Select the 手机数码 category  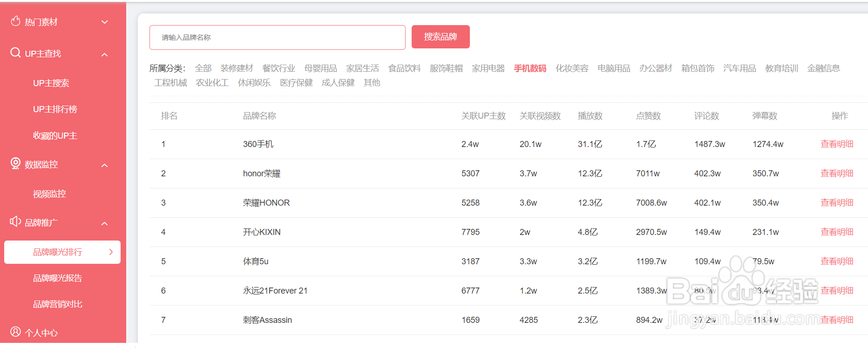click(x=530, y=68)
